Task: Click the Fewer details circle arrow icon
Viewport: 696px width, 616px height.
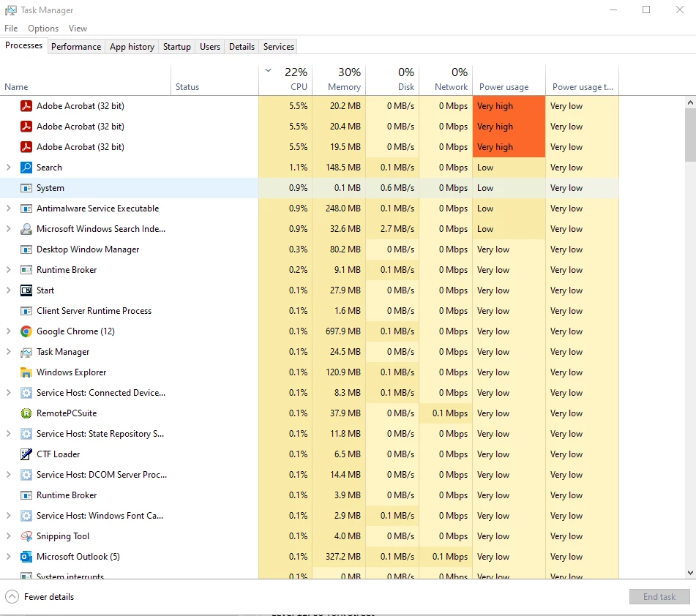Action: [12, 597]
